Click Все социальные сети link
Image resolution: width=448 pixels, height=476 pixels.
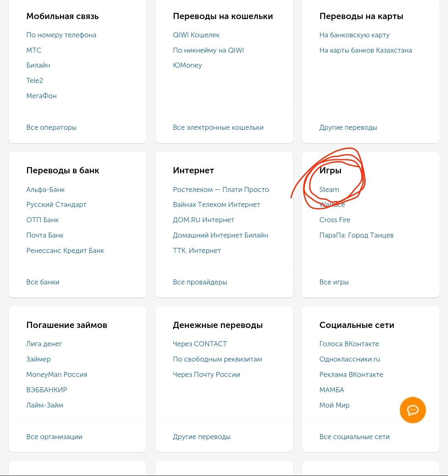[354, 437]
